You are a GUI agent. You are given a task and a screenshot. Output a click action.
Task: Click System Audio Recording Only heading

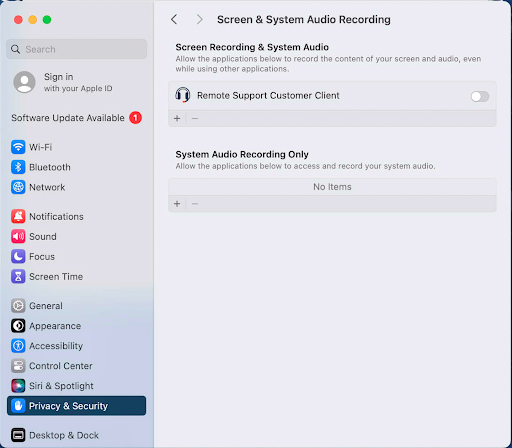(x=242, y=154)
